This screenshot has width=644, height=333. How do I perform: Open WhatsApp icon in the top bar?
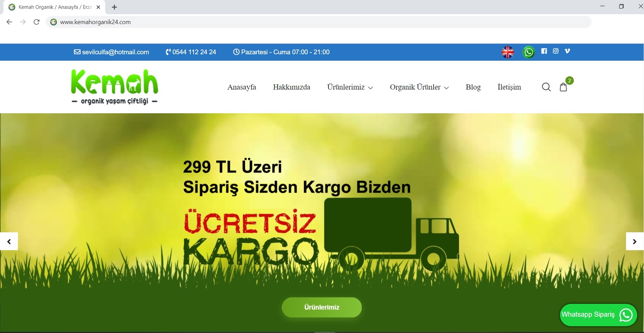click(x=528, y=52)
